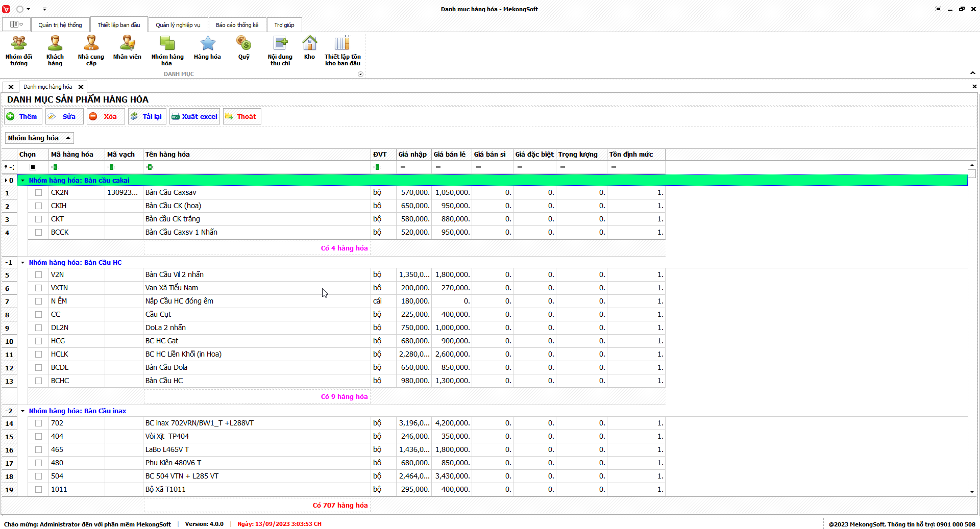Viewport: 980px width, 529px height.
Task: Click the Quỹ fund icon
Action: coord(244,48)
